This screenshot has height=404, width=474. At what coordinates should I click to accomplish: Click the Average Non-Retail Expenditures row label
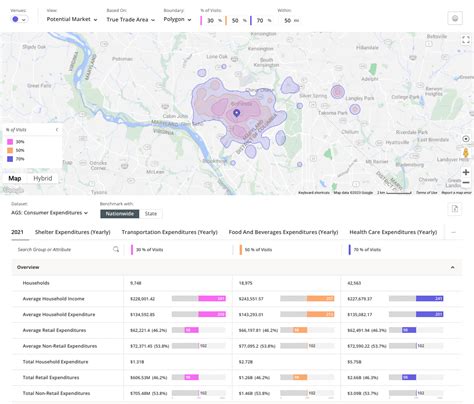click(60, 346)
